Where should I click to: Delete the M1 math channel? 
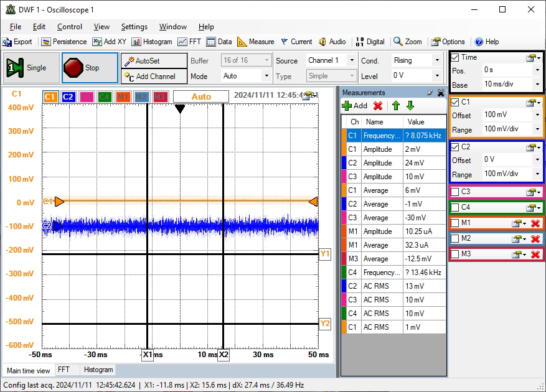(535, 223)
